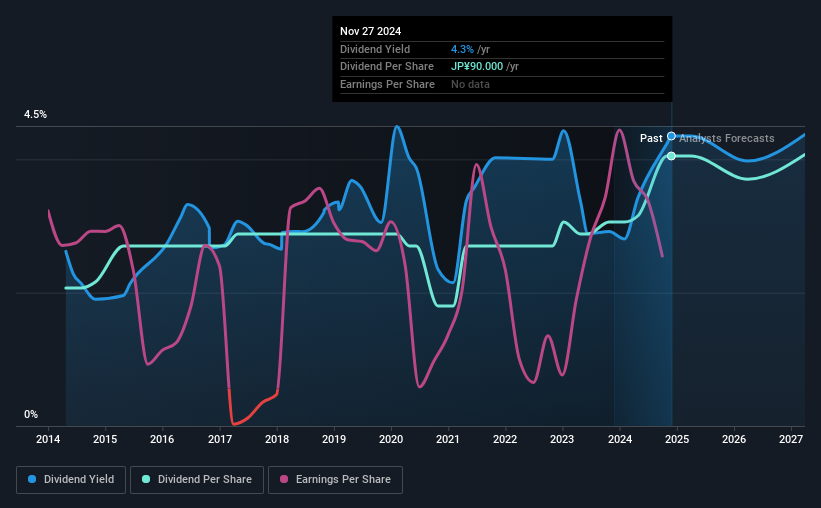This screenshot has height=508, width=821.
Task: Click the 2015 x-axis label
Action: (105, 439)
